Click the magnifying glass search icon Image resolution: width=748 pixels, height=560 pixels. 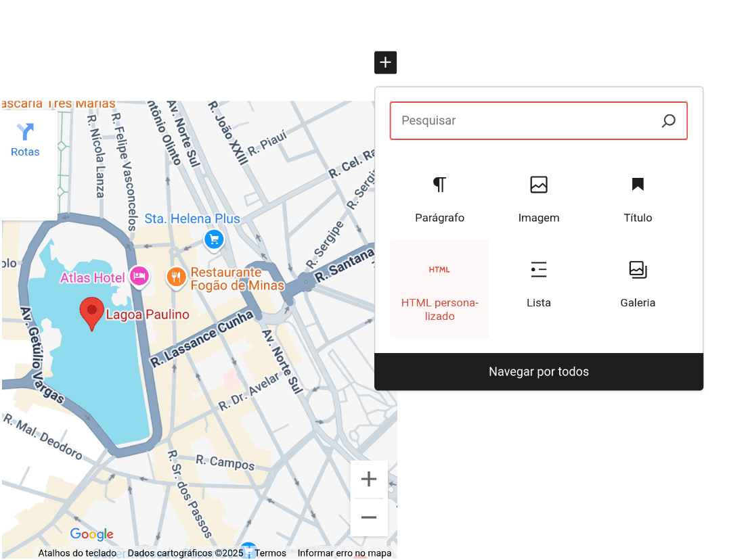click(x=668, y=121)
